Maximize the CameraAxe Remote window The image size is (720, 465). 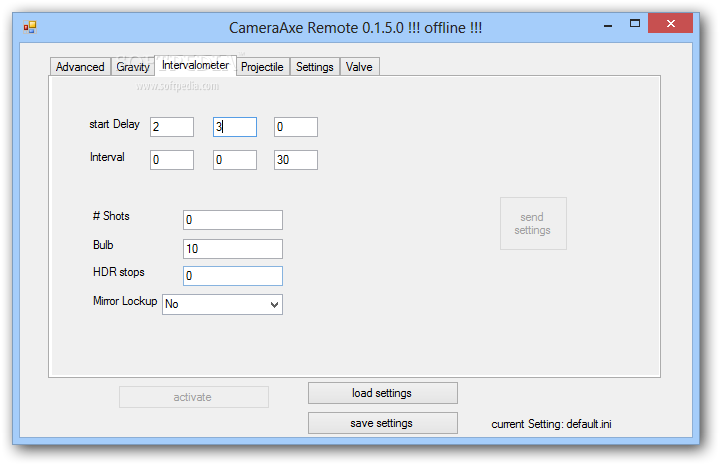[x=635, y=24]
